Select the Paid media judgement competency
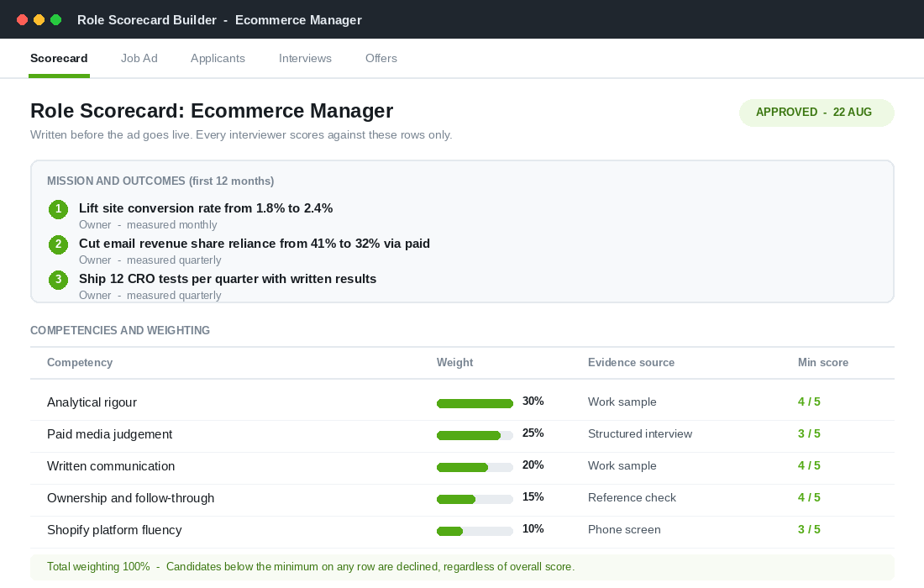The image size is (924, 588). (109, 434)
